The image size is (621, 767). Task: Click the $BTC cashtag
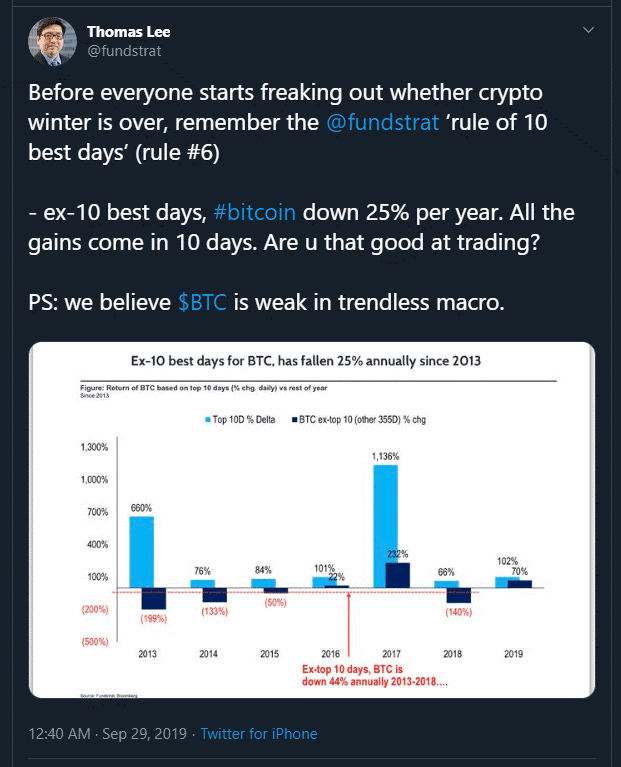pos(202,300)
